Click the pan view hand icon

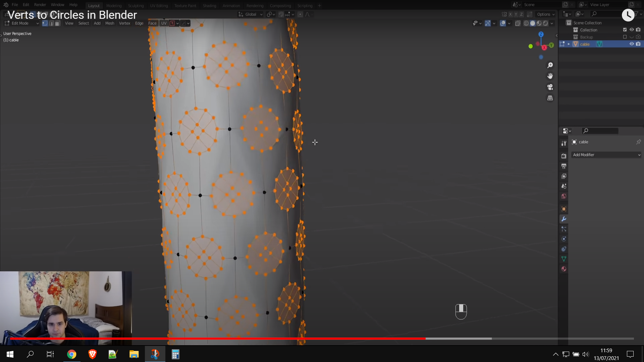click(550, 76)
